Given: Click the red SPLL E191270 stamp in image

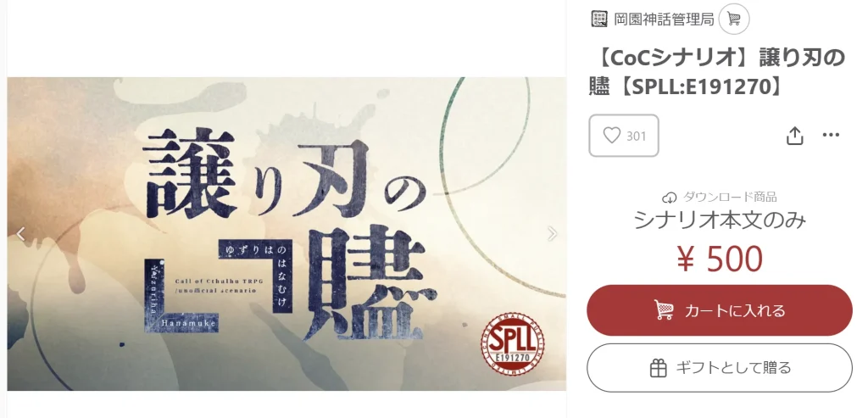Looking at the screenshot, I should (512, 344).
